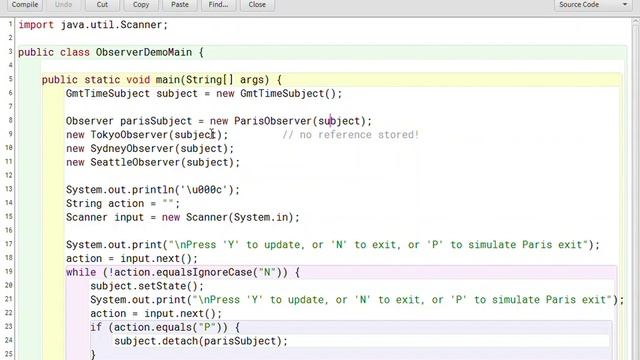Click the comment '// no reference stored!'
640x360 pixels.
[351, 135]
